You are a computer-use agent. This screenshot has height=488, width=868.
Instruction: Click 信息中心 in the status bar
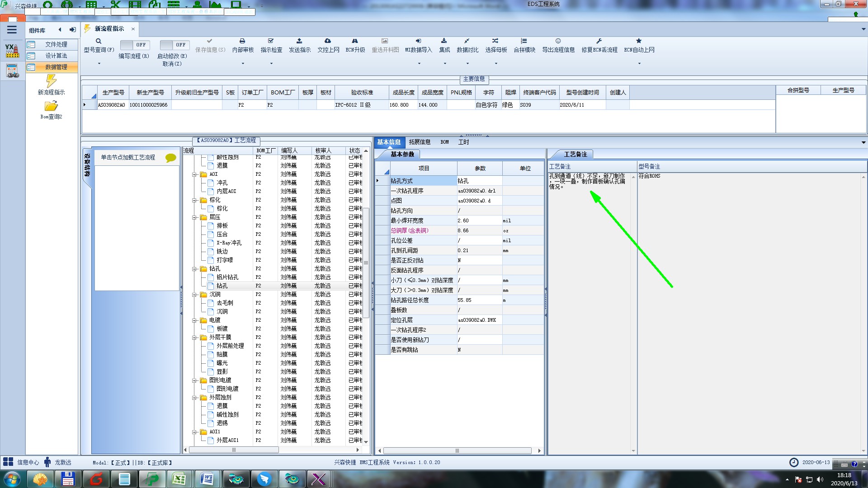click(x=28, y=462)
